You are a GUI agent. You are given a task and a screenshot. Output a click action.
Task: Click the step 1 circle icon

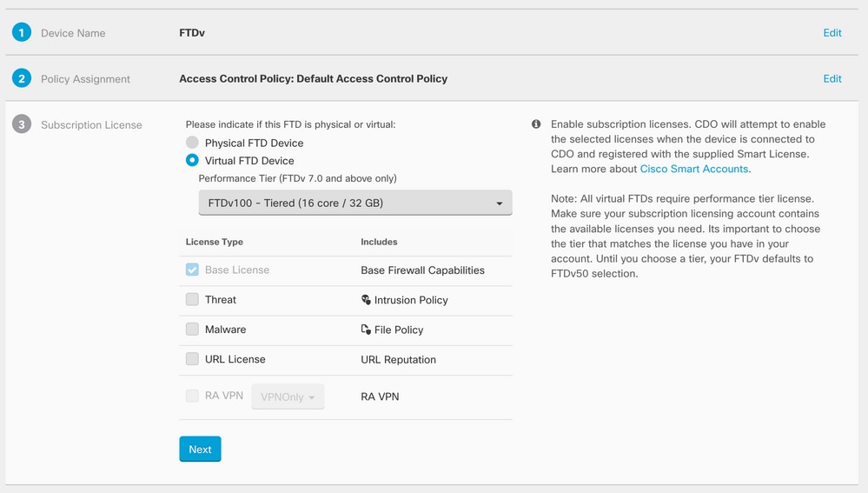point(22,33)
